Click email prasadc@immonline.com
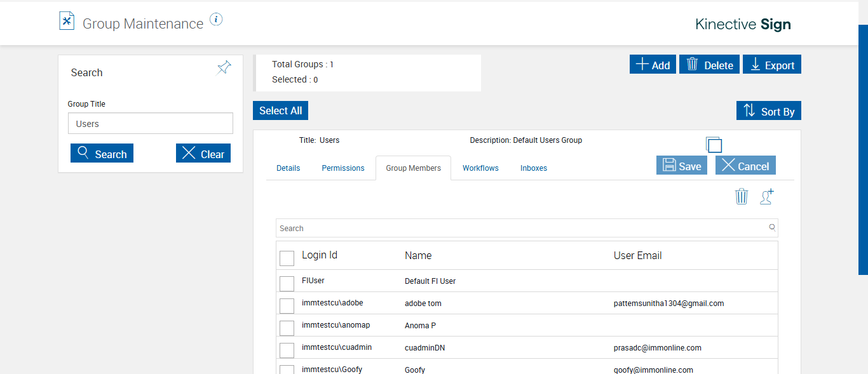 [x=658, y=348]
